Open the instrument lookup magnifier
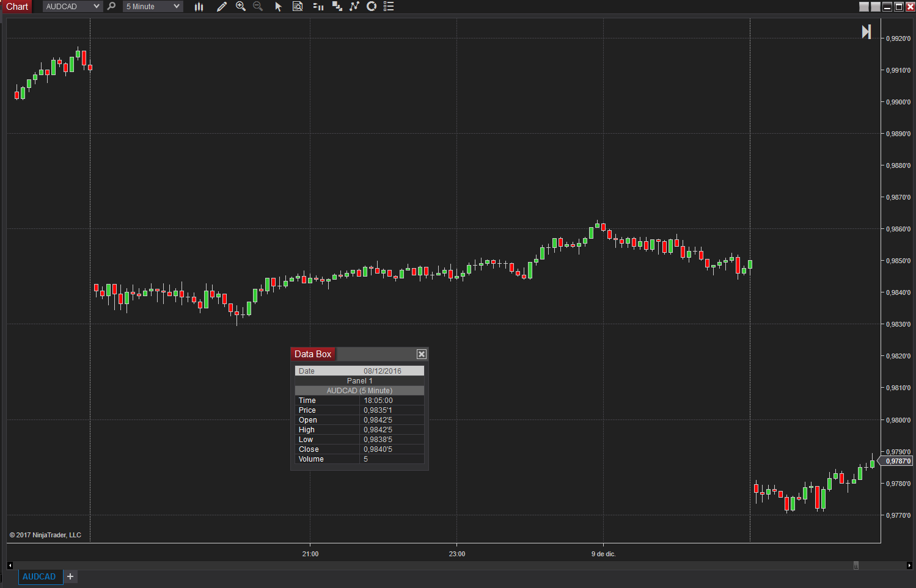Image resolution: width=916 pixels, height=588 pixels. click(111, 6)
